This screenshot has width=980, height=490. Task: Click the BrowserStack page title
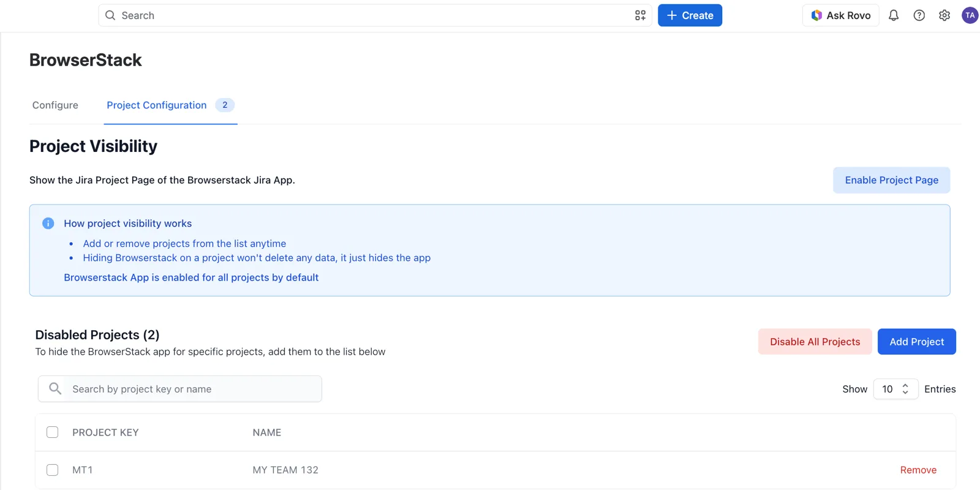point(86,60)
